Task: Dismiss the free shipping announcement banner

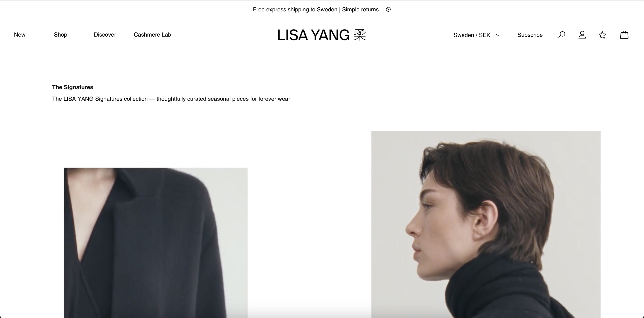Action: click(388, 9)
